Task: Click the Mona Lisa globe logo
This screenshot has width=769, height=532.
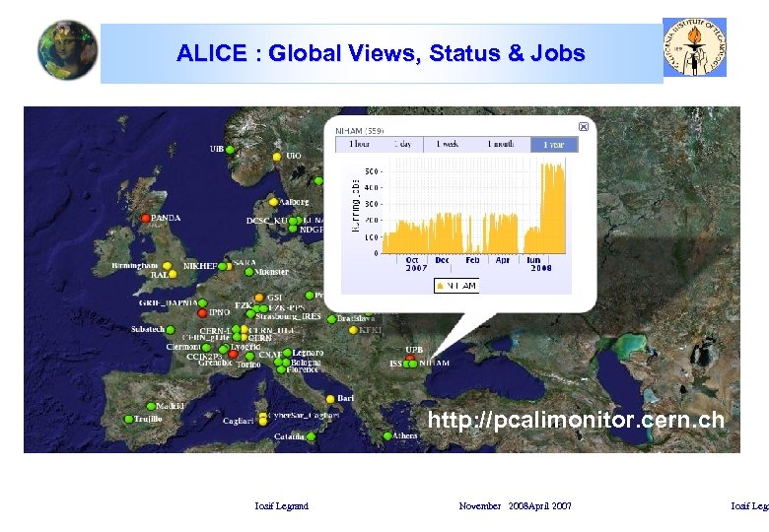Action: click(68, 50)
